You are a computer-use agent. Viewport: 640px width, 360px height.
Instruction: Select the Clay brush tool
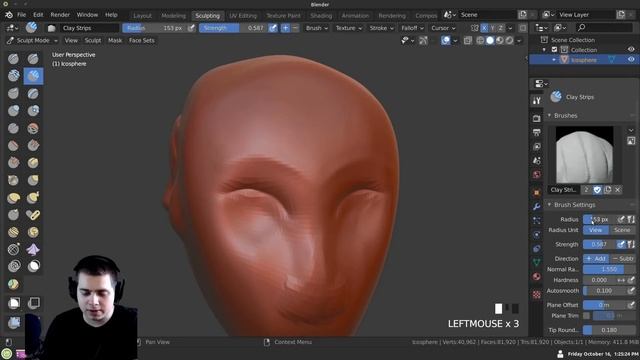[x=13, y=76]
